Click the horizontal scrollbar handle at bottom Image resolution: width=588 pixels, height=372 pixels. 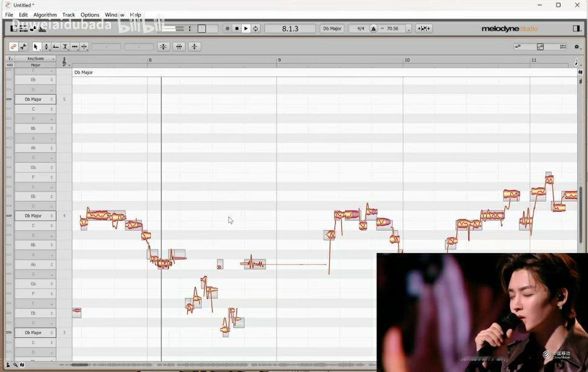point(79,365)
